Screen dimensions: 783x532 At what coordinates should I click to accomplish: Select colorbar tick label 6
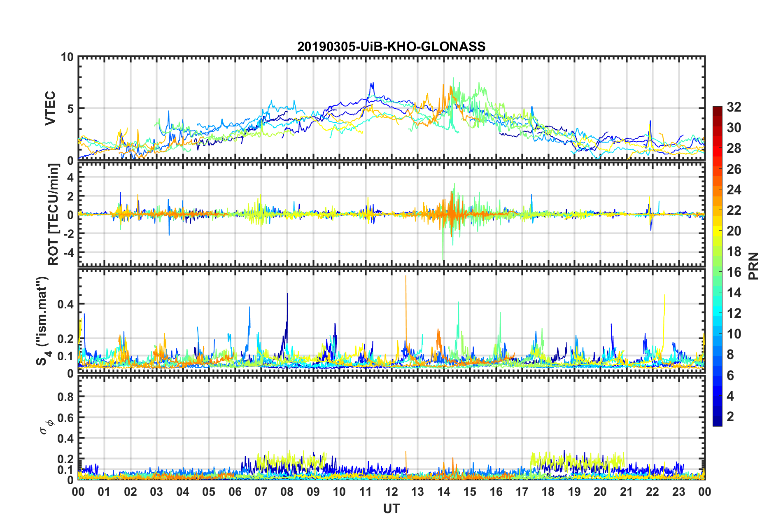point(730,375)
